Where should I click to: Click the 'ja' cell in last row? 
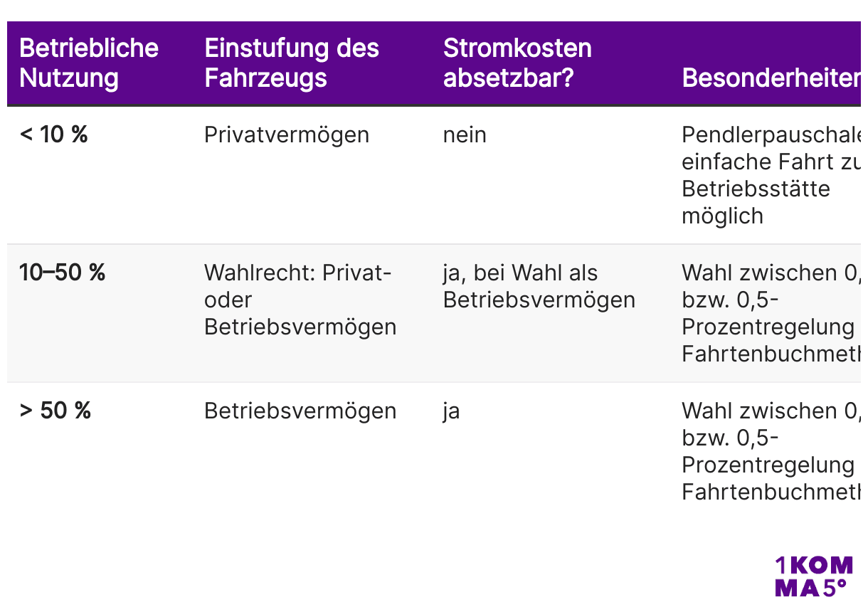(x=451, y=412)
